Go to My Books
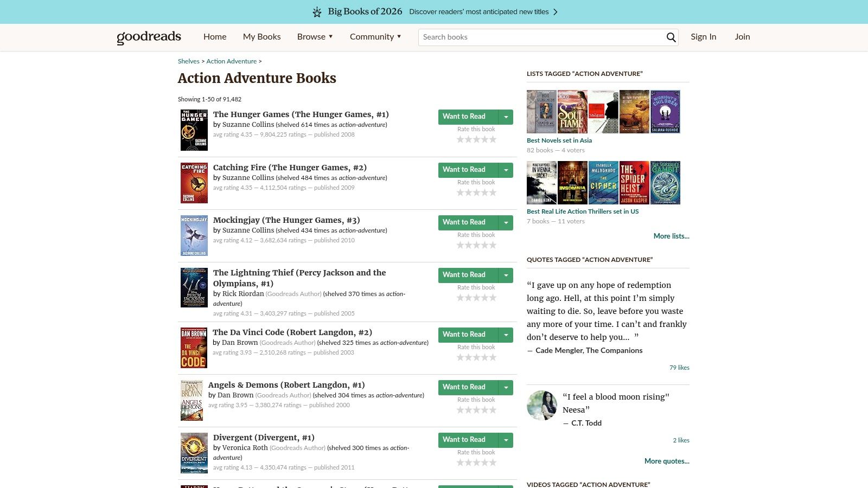Viewport: 868px width, 488px height. [x=262, y=37]
